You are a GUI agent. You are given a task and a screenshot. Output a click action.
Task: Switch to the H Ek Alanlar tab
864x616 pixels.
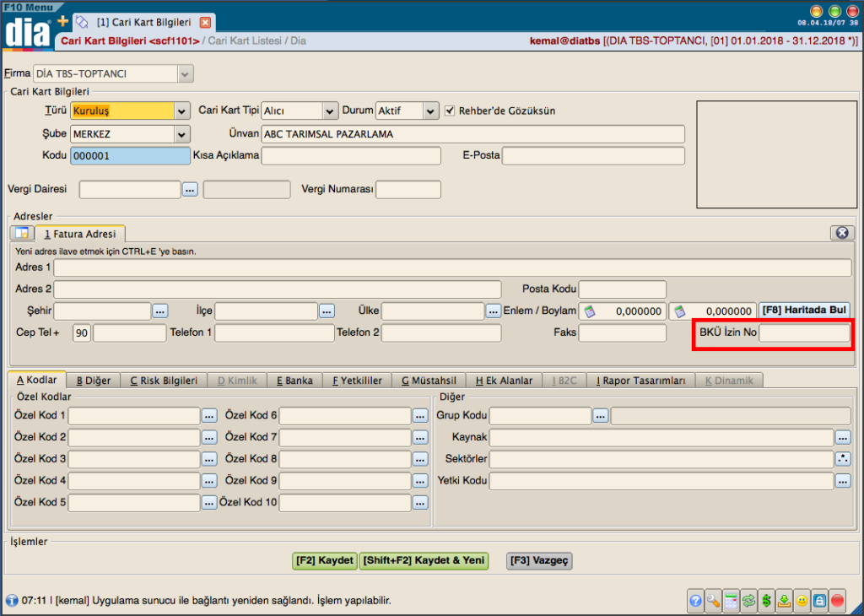tap(505, 381)
